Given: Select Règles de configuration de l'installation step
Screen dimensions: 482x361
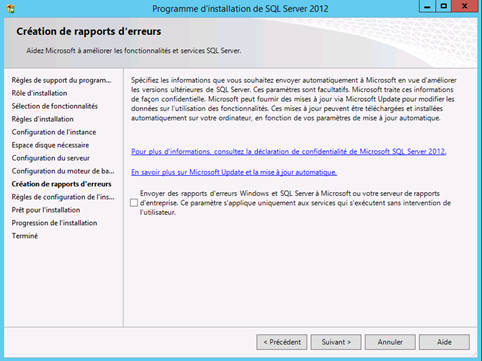Looking at the screenshot, I should click(63, 197).
